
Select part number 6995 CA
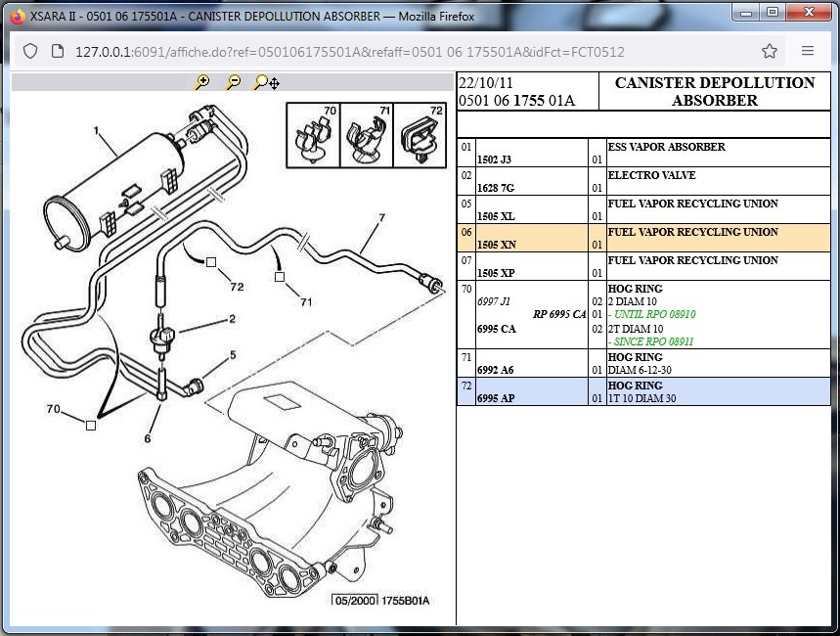[496, 329]
